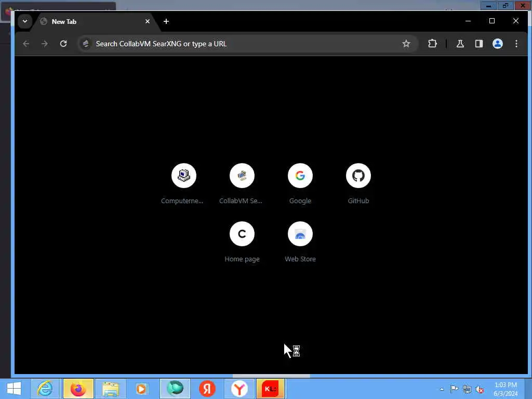Viewport: 532px width, 399px height.
Task: Open Firefox from the taskbar
Action: (78, 389)
